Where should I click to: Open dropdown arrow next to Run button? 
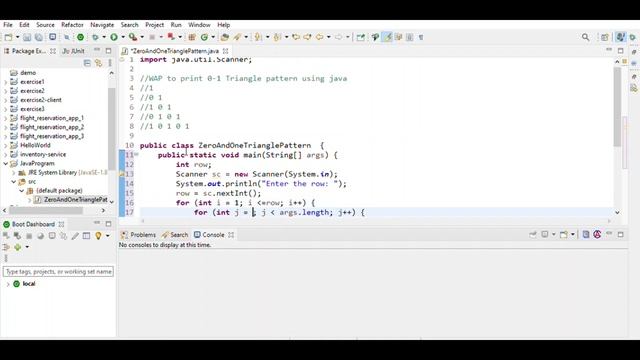coord(122,37)
